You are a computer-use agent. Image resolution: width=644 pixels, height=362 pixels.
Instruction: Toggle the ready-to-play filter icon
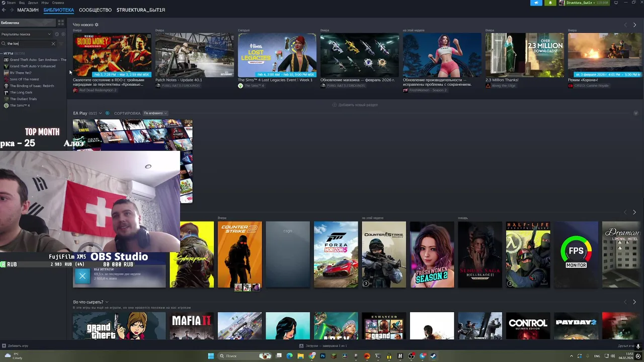click(x=63, y=34)
